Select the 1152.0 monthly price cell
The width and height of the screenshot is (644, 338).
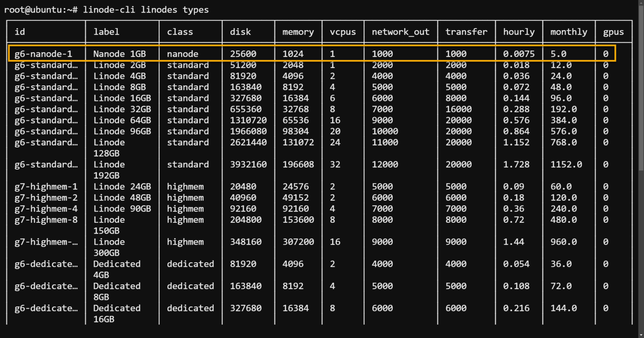click(x=566, y=164)
